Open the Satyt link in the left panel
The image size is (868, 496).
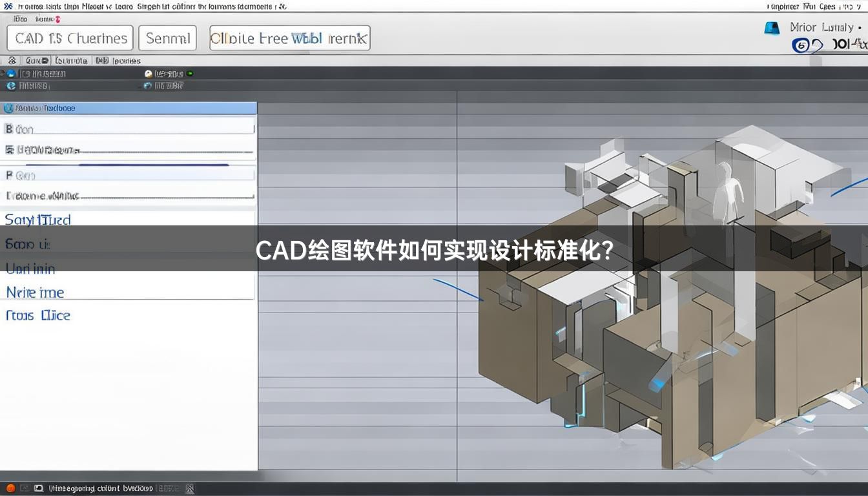click(x=37, y=220)
